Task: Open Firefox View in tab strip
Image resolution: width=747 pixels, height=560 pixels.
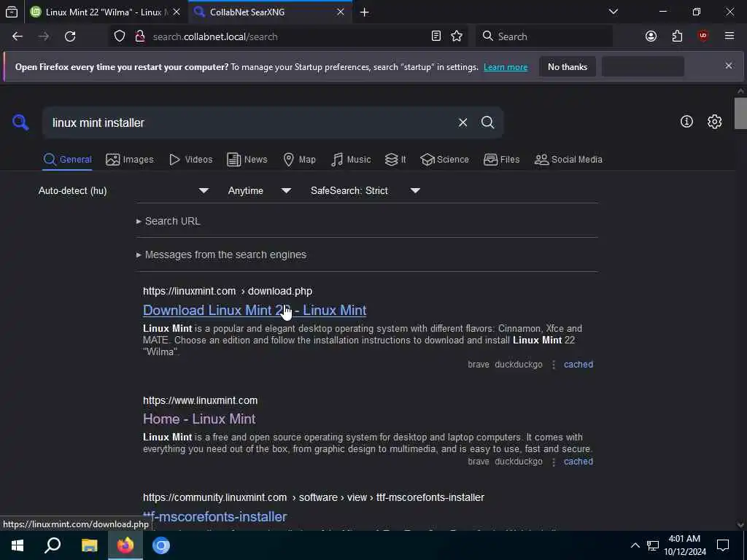Action: click(12, 12)
